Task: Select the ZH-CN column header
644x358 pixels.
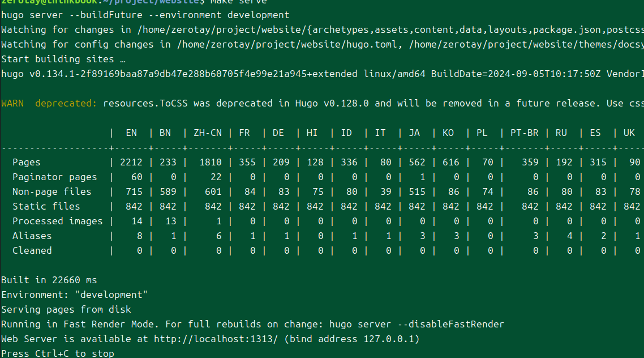Action: (208, 133)
